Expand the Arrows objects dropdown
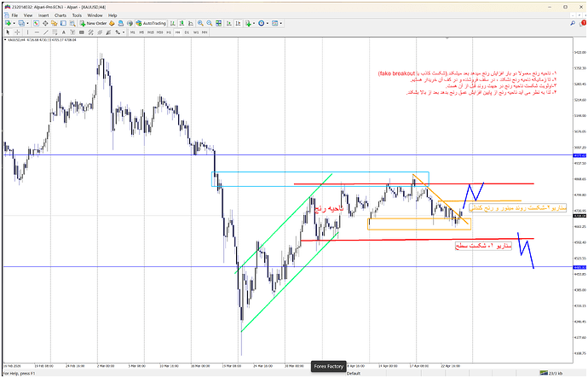588x378 pixels. point(124,32)
